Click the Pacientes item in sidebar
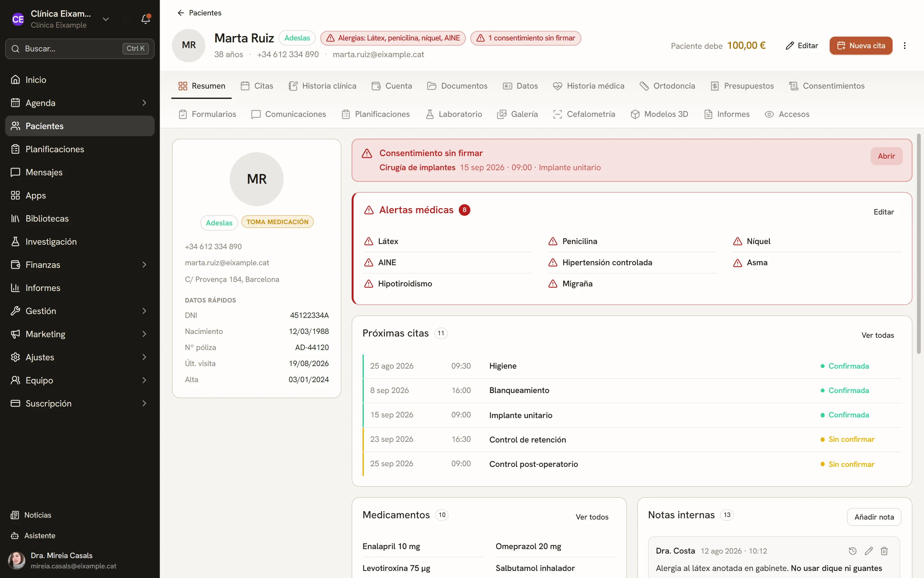Viewport: 924px width, 578px height. point(80,126)
